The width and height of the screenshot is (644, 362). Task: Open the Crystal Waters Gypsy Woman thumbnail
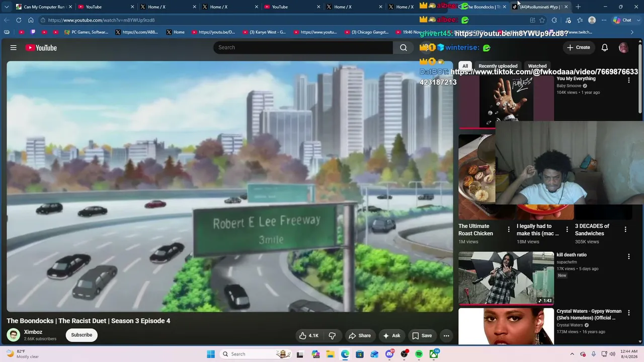pyautogui.click(x=506, y=326)
